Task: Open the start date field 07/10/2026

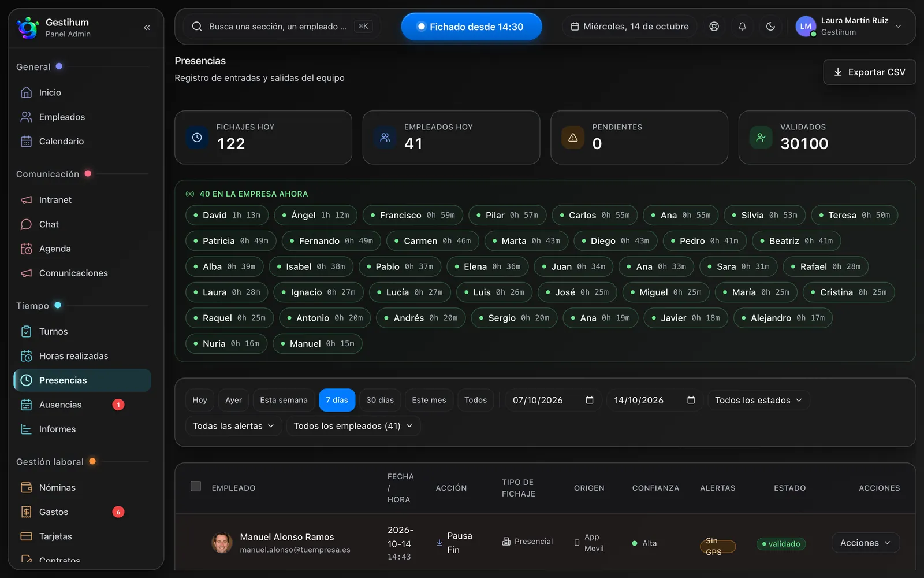Action: tap(553, 400)
